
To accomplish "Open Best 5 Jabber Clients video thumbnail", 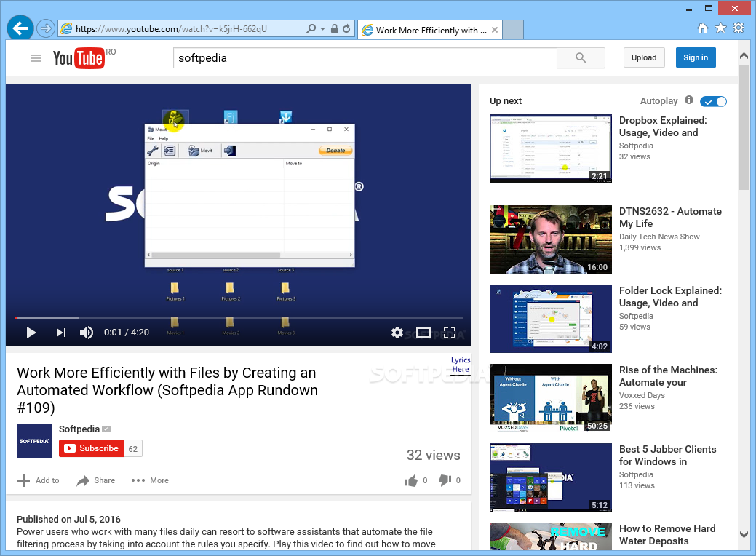I will coord(551,477).
